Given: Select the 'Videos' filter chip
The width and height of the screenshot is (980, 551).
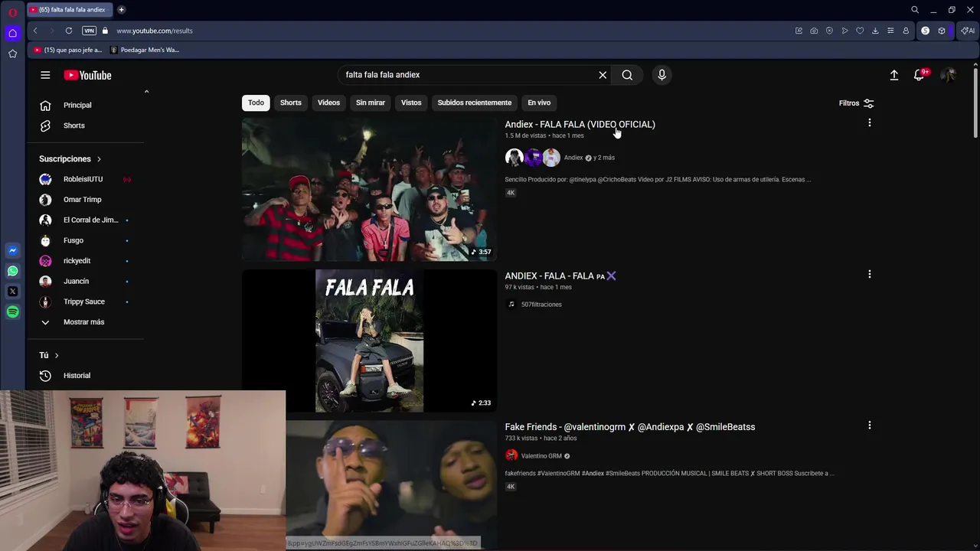Looking at the screenshot, I should pyautogui.click(x=328, y=103).
